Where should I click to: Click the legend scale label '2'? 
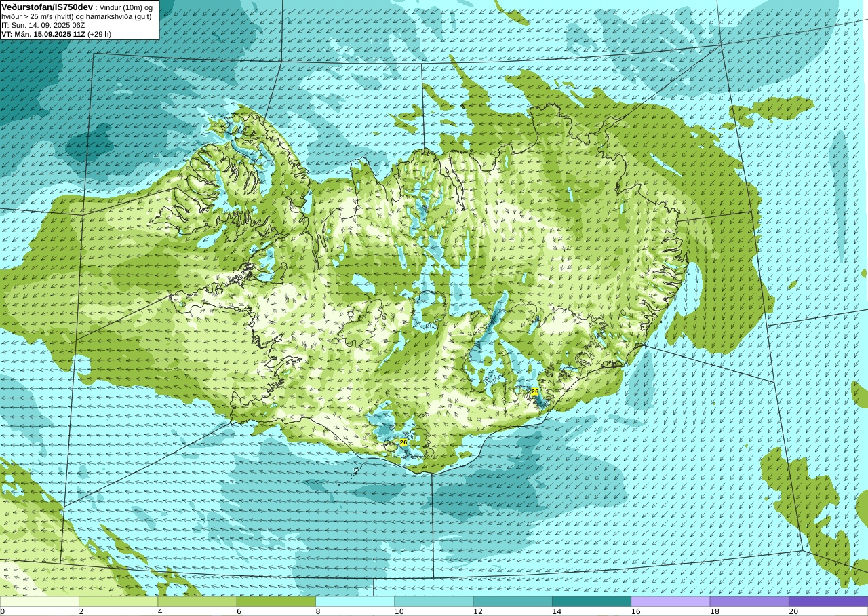click(81, 611)
